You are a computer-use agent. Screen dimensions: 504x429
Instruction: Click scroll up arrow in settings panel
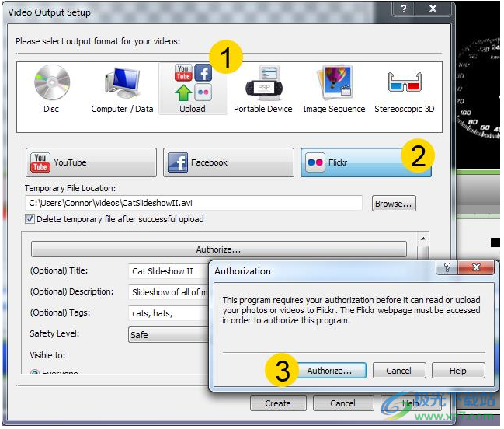coord(423,239)
